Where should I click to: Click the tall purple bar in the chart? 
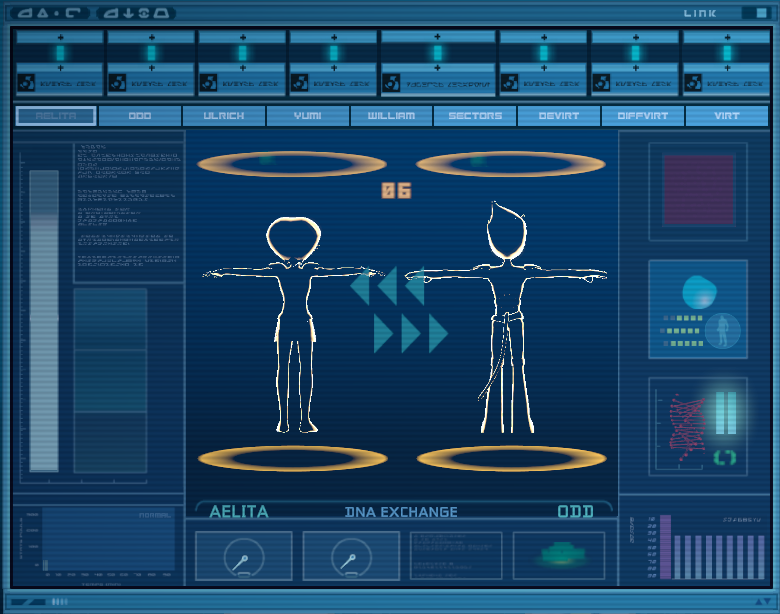point(665,547)
